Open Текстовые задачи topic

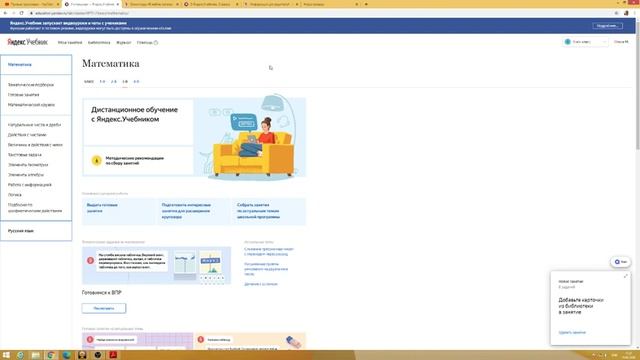click(24, 155)
